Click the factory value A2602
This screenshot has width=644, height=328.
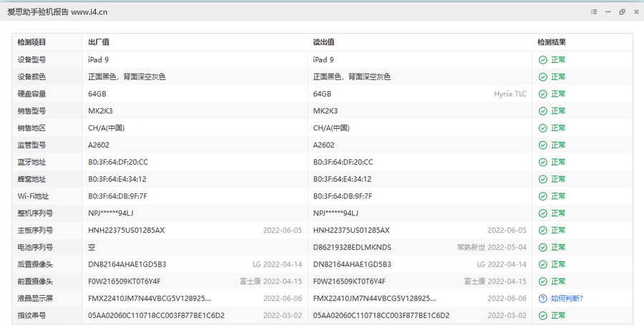pyautogui.click(x=99, y=145)
